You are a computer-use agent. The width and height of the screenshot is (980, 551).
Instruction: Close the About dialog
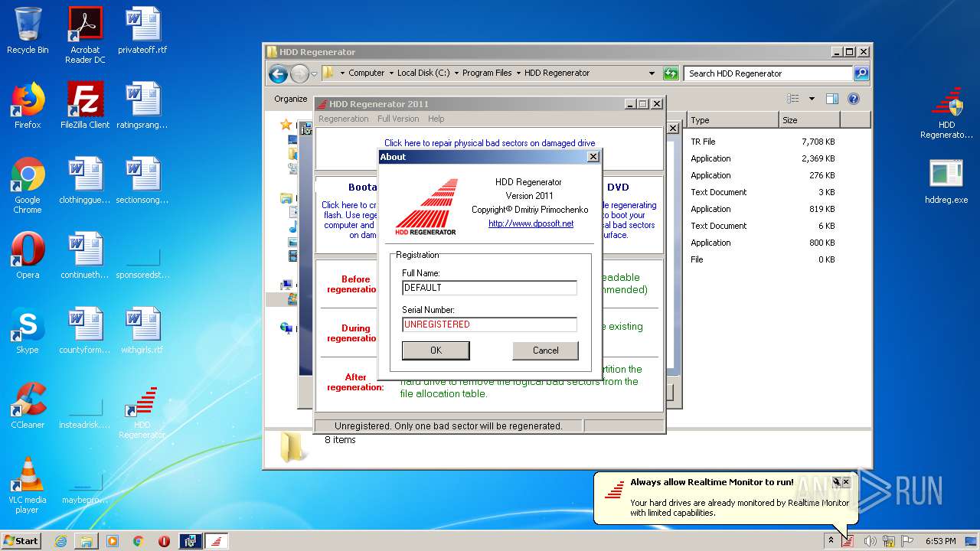[x=593, y=157]
